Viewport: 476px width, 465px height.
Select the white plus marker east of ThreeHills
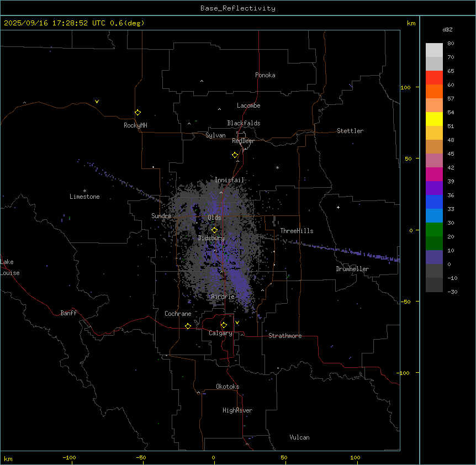(338, 207)
